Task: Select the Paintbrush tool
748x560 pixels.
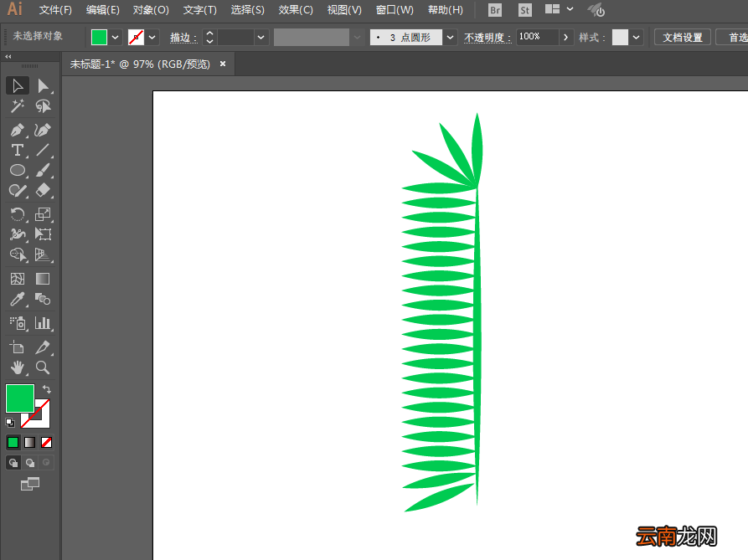Action: pos(43,170)
